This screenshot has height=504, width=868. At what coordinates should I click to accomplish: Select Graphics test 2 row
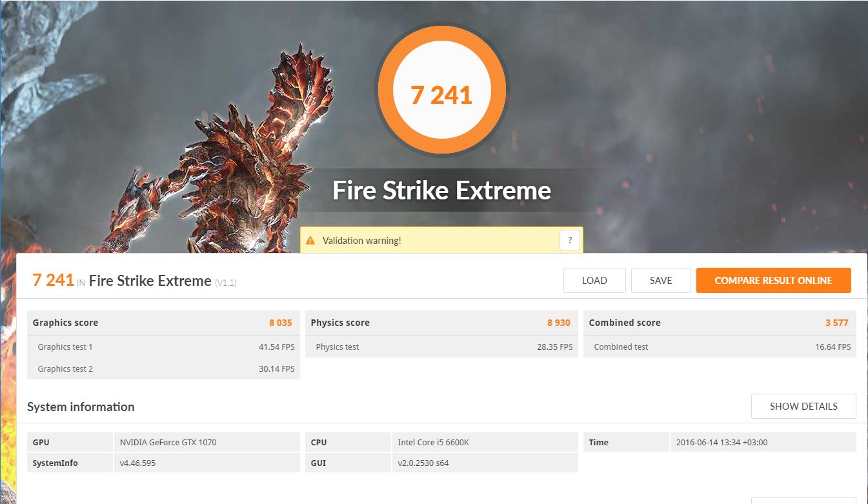pos(164,368)
